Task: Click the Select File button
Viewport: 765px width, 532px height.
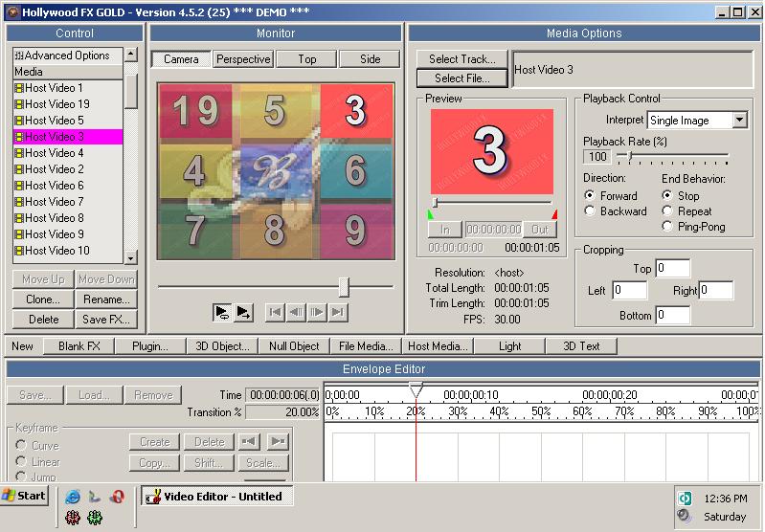Action: (x=462, y=78)
